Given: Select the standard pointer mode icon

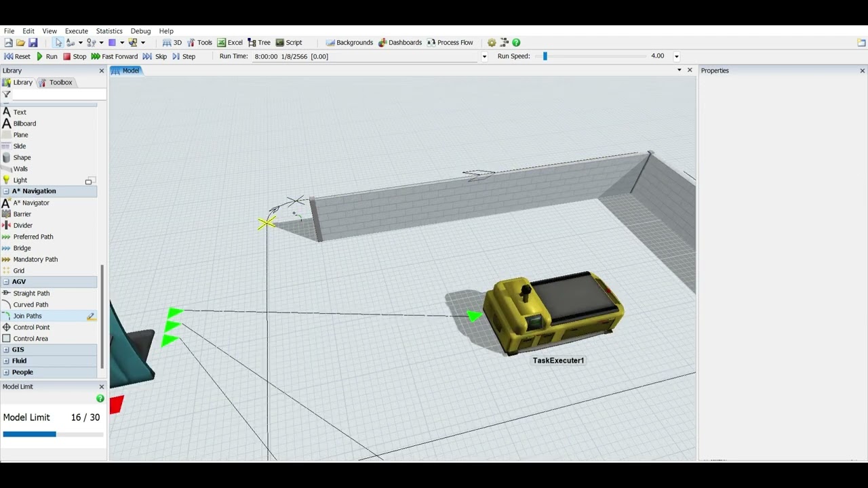Looking at the screenshot, I should click(x=58, y=43).
